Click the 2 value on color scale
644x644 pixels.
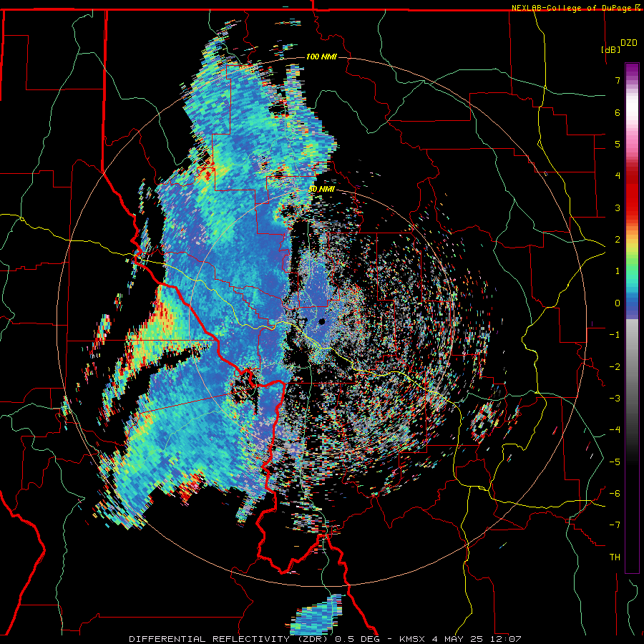618,240
